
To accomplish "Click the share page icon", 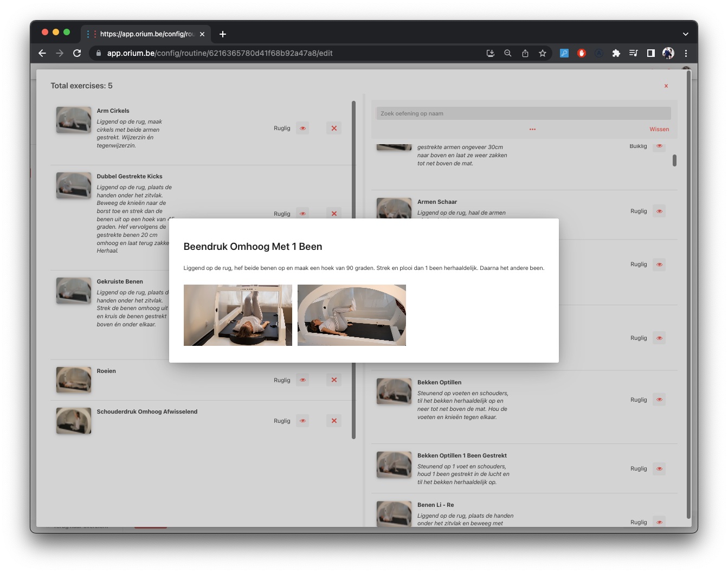I will point(525,53).
